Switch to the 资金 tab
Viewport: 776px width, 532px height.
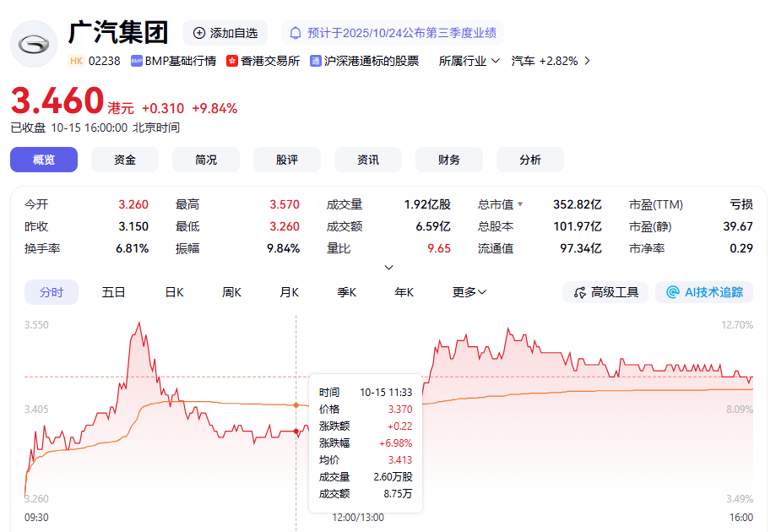point(125,160)
